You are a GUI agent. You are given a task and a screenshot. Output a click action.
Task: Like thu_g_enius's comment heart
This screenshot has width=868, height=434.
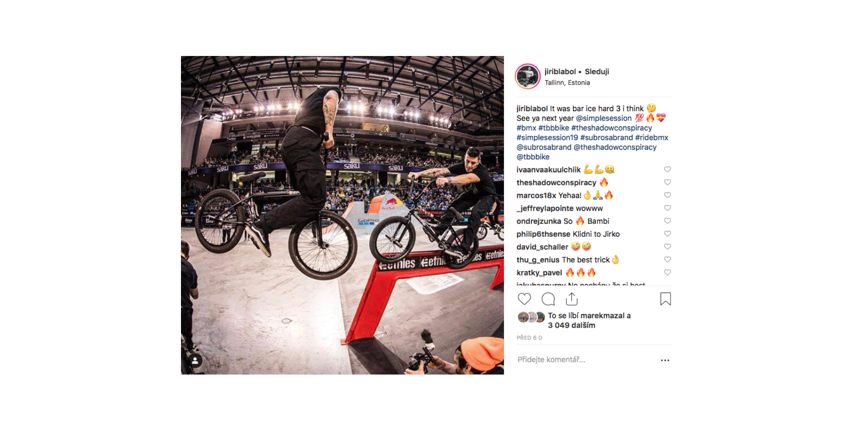[x=667, y=260]
